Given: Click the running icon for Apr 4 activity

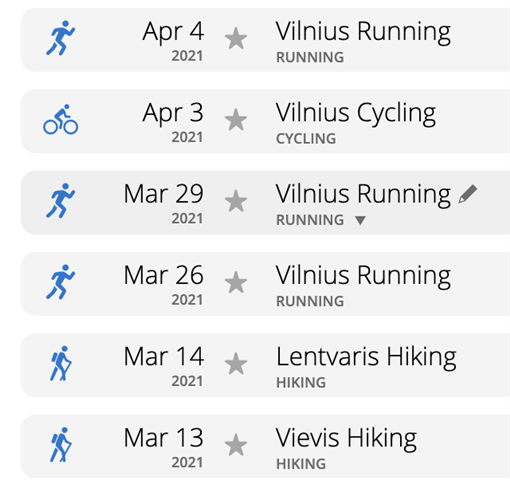Looking at the screenshot, I should click(x=61, y=38).
